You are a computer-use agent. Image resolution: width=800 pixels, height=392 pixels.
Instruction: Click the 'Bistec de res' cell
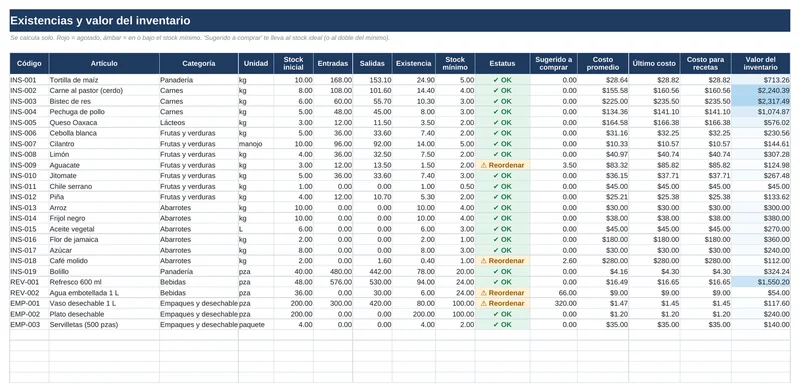tap(104, 101)
